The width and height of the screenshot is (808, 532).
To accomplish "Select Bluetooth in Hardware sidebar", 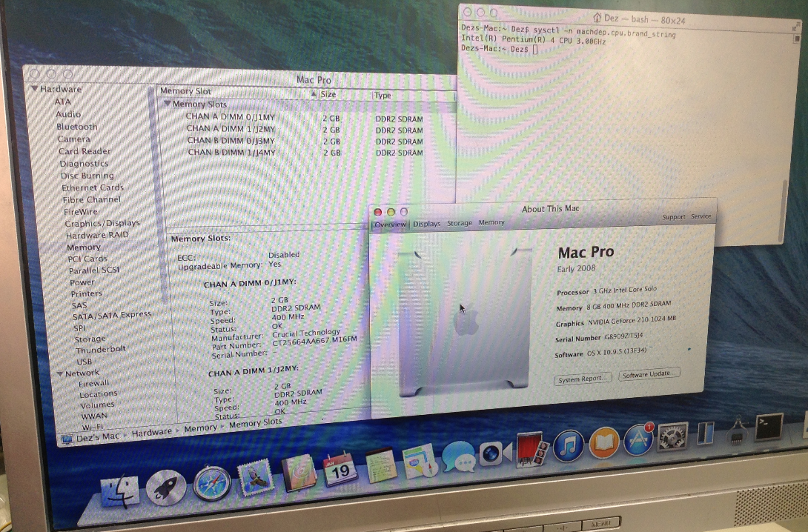I will click(77, 127).
